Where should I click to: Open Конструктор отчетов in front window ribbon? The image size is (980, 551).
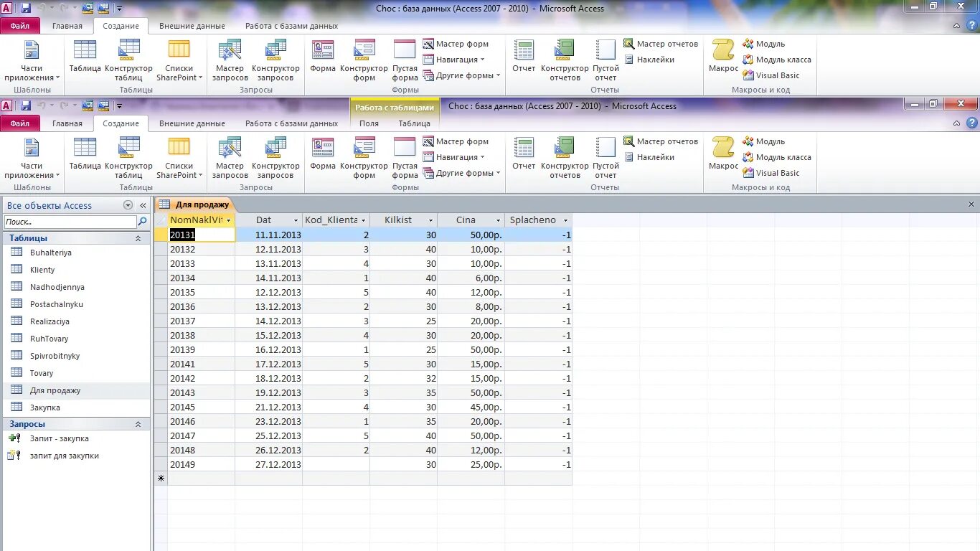pos(565,159)
